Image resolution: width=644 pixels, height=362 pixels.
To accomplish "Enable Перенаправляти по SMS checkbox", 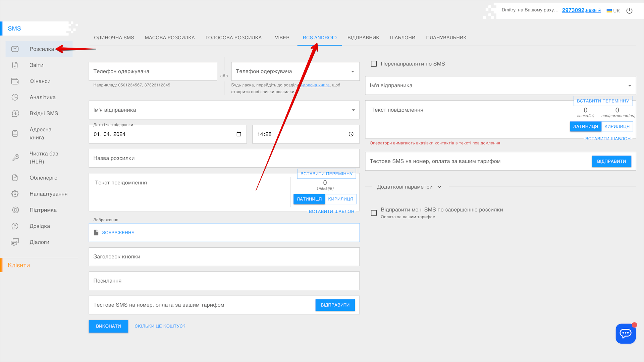I will tap(374, 64).
